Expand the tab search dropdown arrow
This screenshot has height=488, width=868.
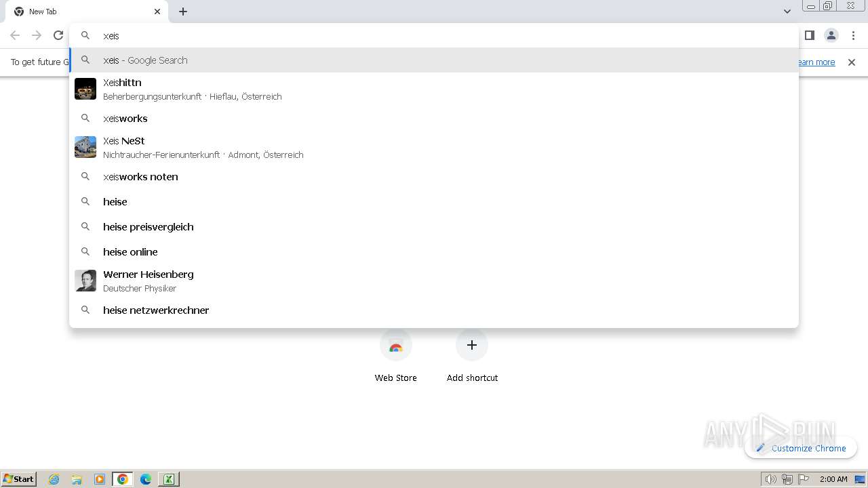click(x=787, y=12)
